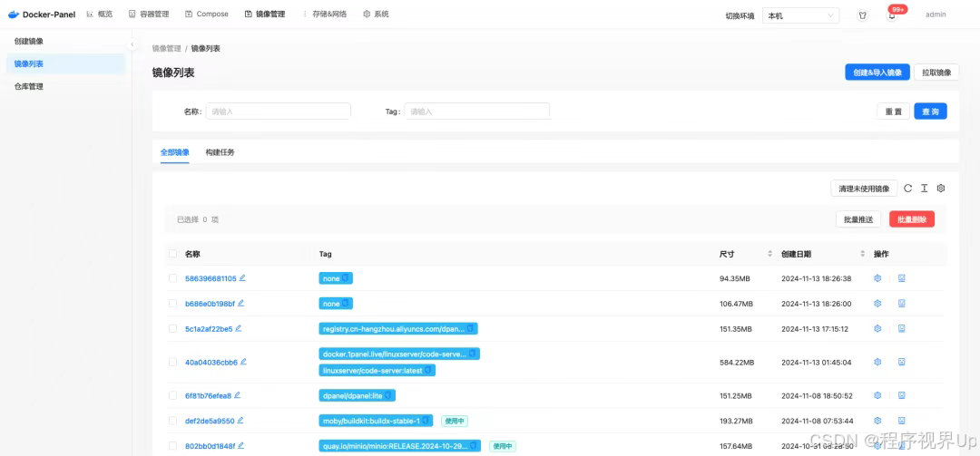The image size is (980, 456).
Task: Open gear action for 586396681105 row
Action: click(x=877, y=278)
